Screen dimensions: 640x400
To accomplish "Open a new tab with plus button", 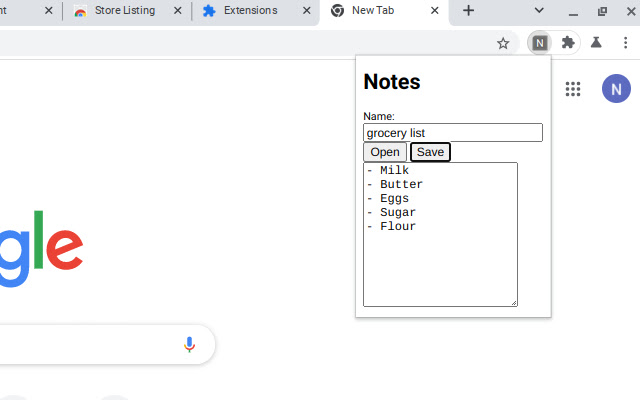I will [469, 11].
